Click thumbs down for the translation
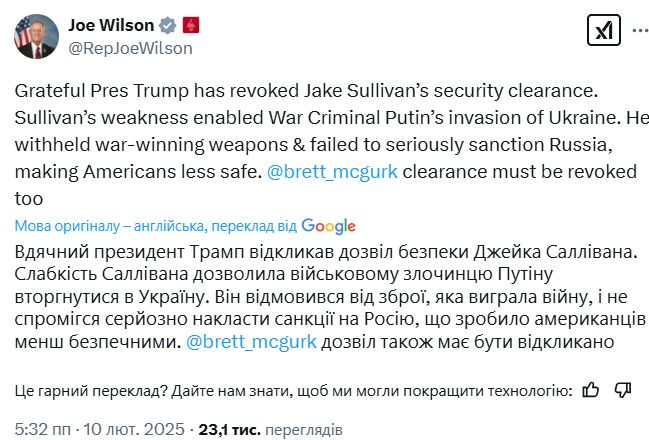The width and height of the screenshot is (649, 440). click(622, 389)
